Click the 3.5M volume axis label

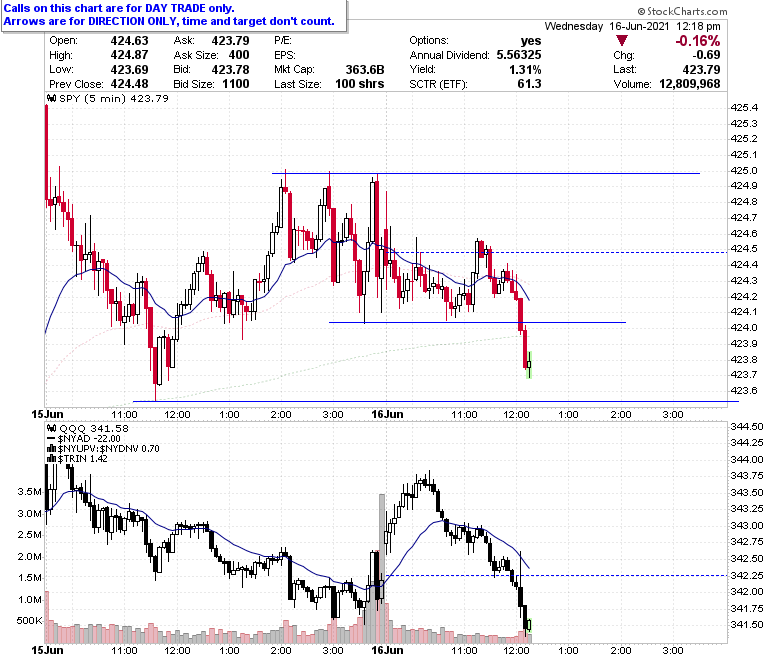point(29,492)
